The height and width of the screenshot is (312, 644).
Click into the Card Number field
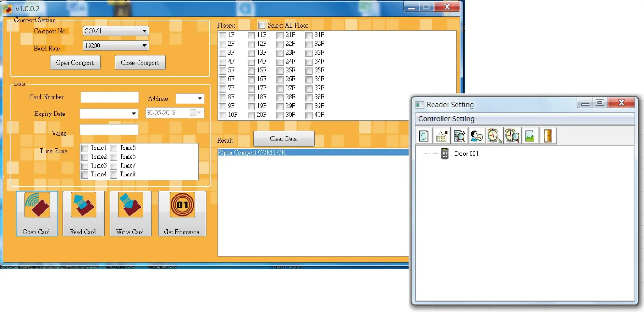[x=110, y=97]
